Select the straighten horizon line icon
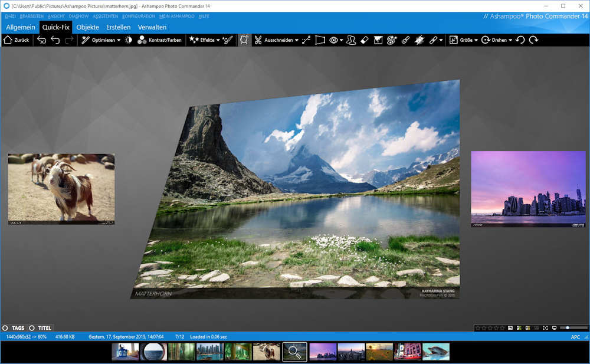 coord(306,40)
